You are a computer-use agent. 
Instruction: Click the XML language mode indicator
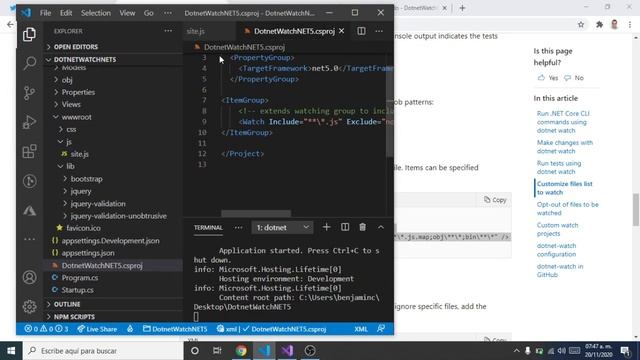tap(361, 329)
